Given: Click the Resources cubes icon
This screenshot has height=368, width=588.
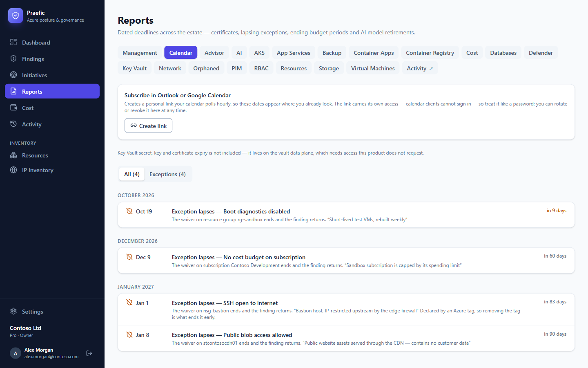Looking at the screenshot, I should (x=13, y=155).
